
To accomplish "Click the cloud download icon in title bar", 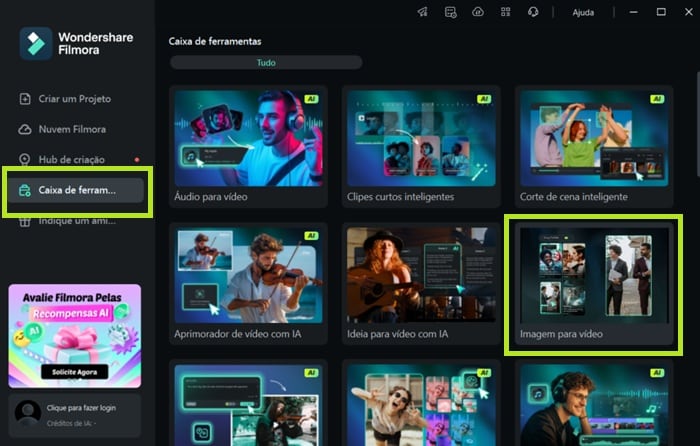I will click(x=478, y=12).
